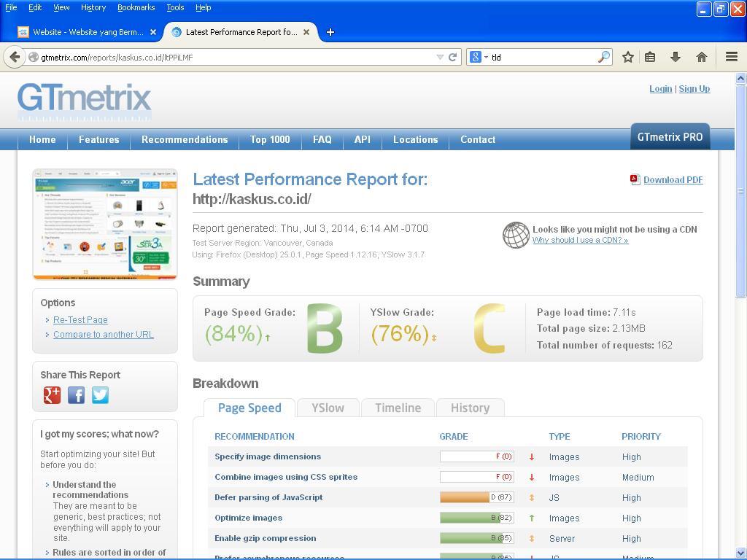Open the bookmarks list icon
Image resolution: width=747 pixels, height=560 pixels.
coord(650,57)
